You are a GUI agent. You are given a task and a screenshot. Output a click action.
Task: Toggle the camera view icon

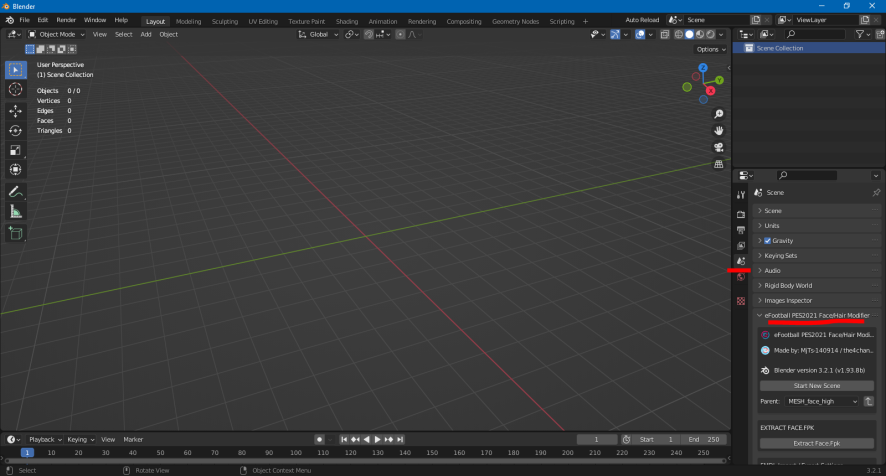[x=719, y=147]
